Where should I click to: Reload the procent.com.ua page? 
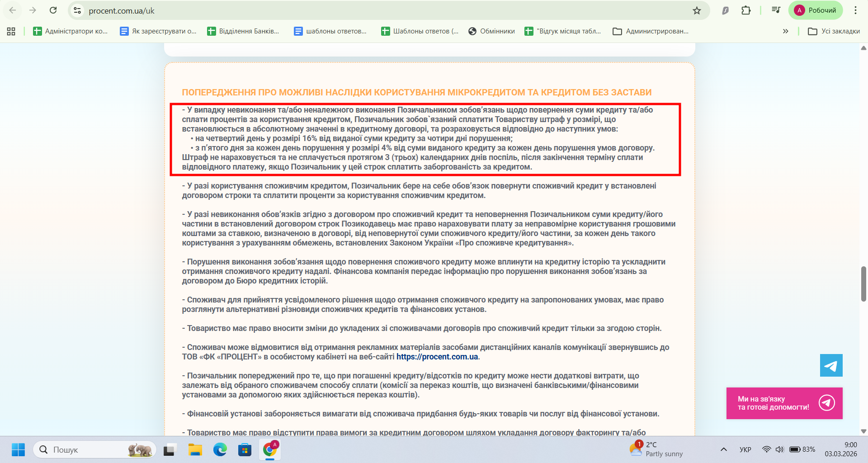click(53, 10)
